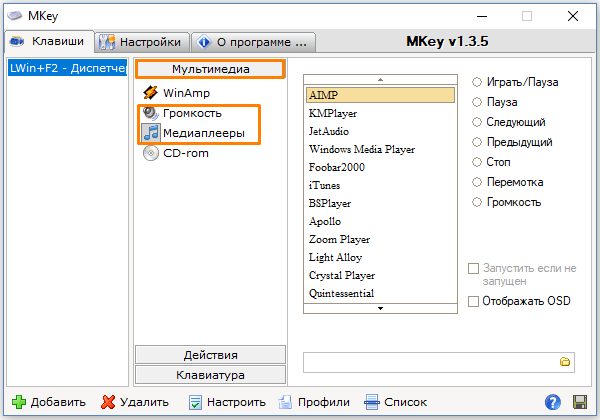Click the WinAmp lightning icon
The width and height of the screenshot is (600, 420).
click(x=150, y=93)
